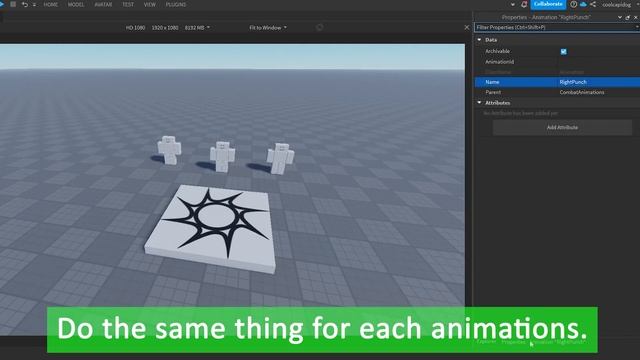Select the spawn pad with sun decal
The width and height of the screenshot is (640, 360).
(211, 228)
